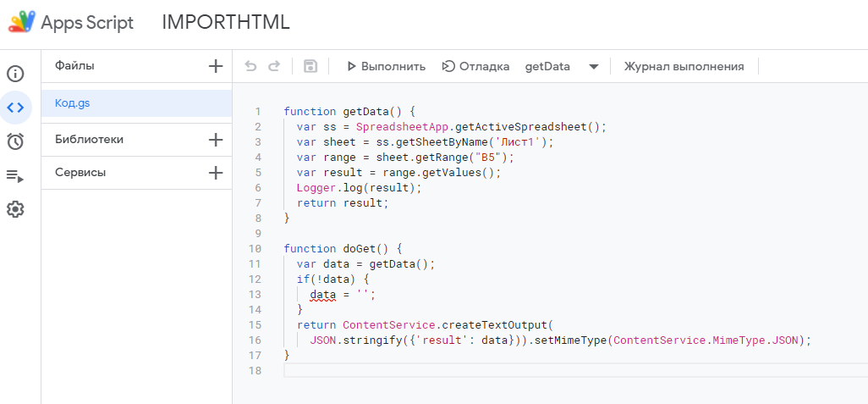
Task: Select the Код.gs file
Action: pyautogui.click(x=137, y=103)
